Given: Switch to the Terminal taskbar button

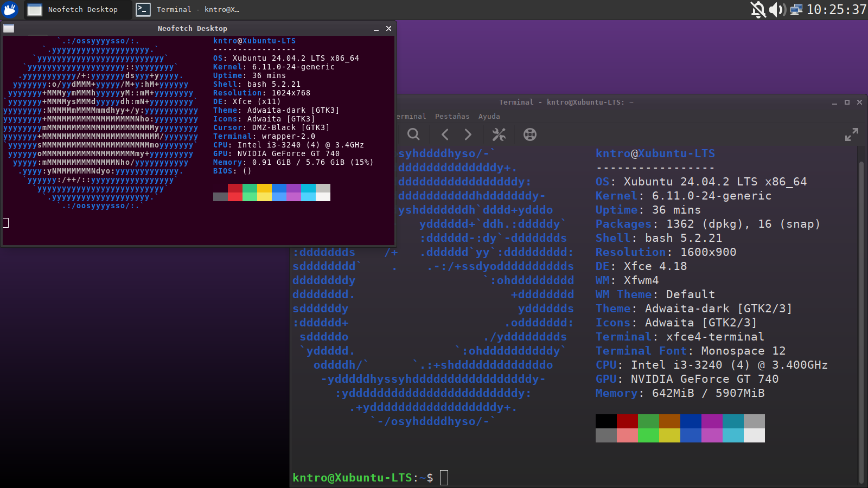Looking at the screenshot, I should (188, 9).
